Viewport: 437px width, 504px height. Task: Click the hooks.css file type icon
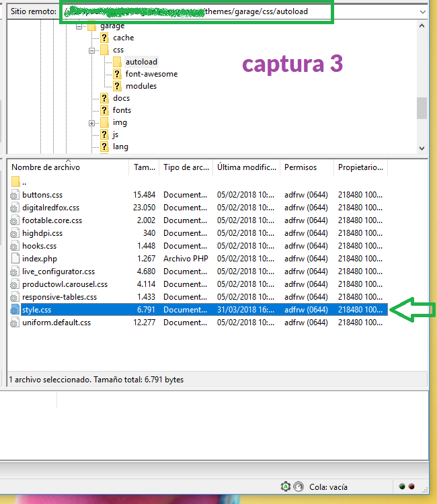click(15, 246)
